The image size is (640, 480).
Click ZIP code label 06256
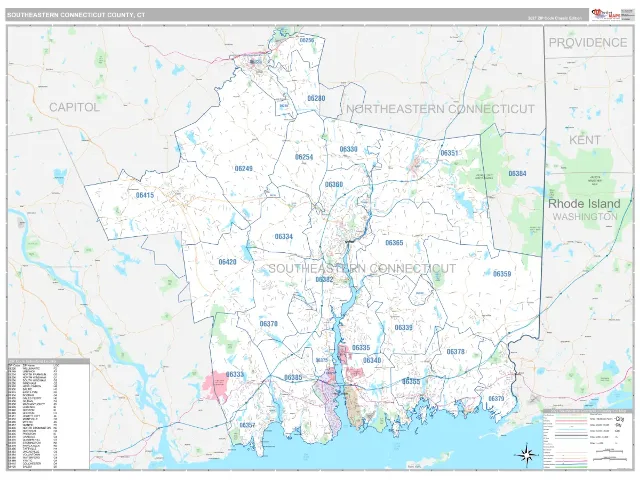307,40
